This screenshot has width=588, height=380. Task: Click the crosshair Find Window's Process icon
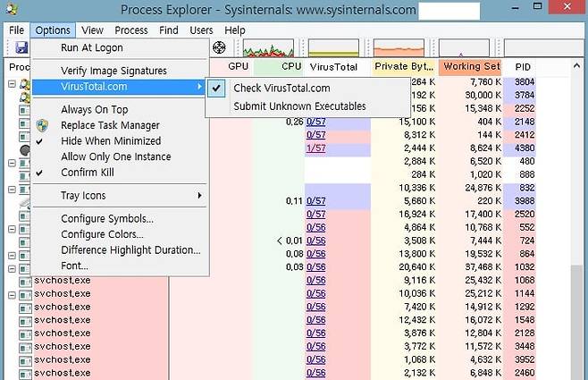[x=217, y=47]
